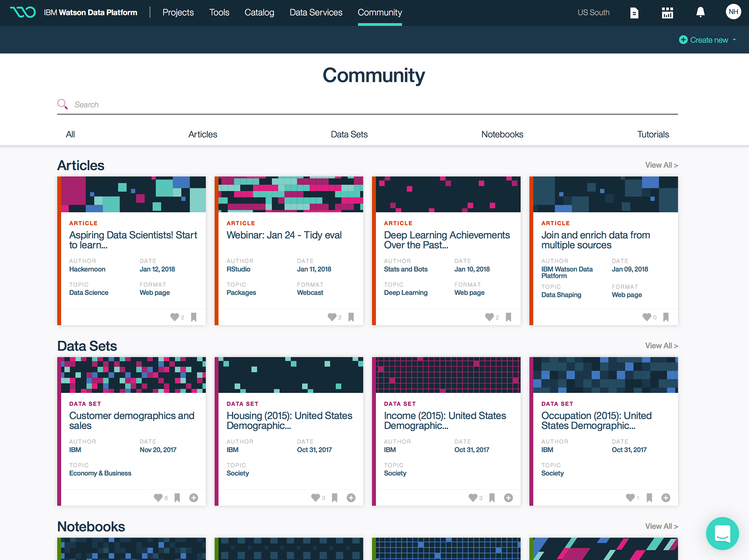Viewport: 749px width, 560px height.
Task: Switch to the Data Sets filter tab
Action: [x=349, y=134]
